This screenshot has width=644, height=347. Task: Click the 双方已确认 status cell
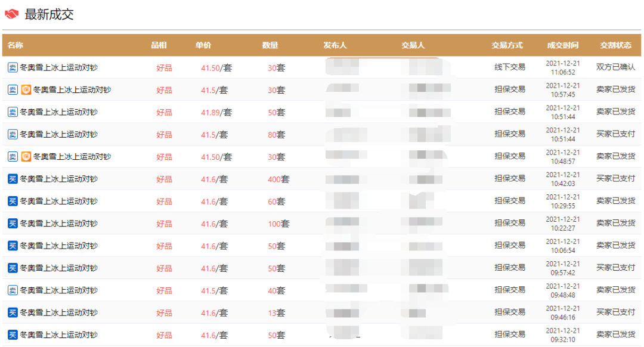click(615, 67)
